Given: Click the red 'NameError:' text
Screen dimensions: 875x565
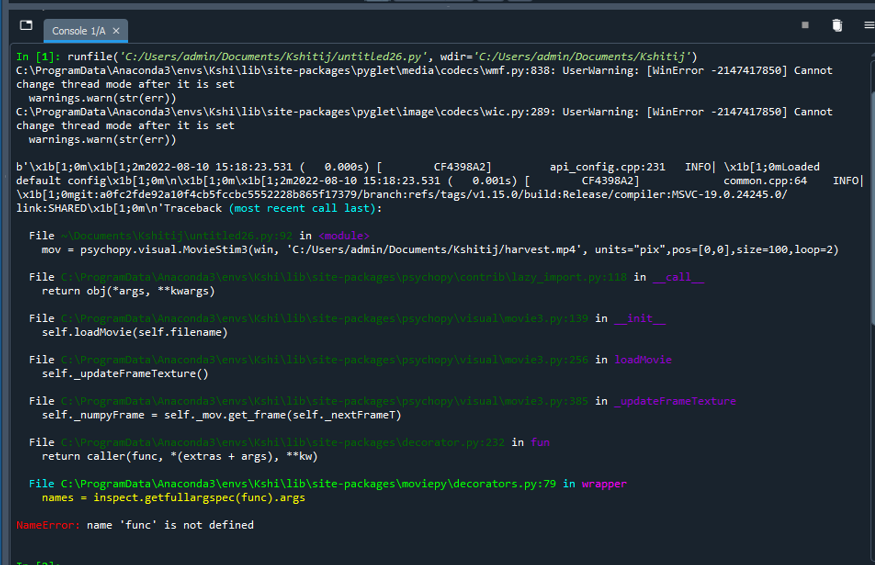Looking at the screenshot, I should (x=48, y=525).
